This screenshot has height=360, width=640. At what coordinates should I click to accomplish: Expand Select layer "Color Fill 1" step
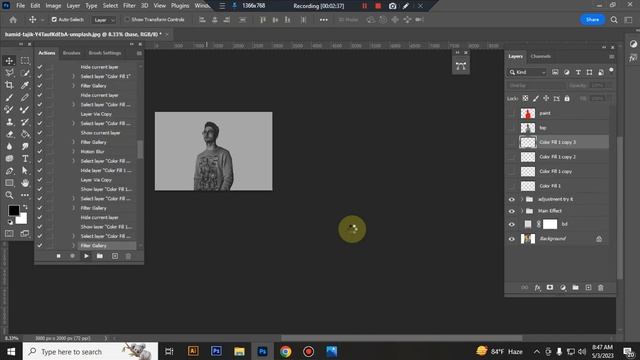click(x=73, y=76)
